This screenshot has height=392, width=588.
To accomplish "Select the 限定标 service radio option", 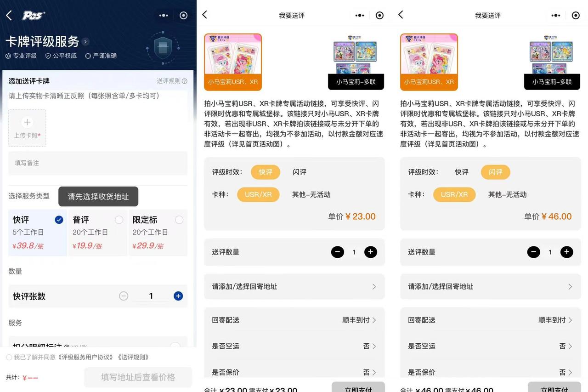I will tap(179, 220).
